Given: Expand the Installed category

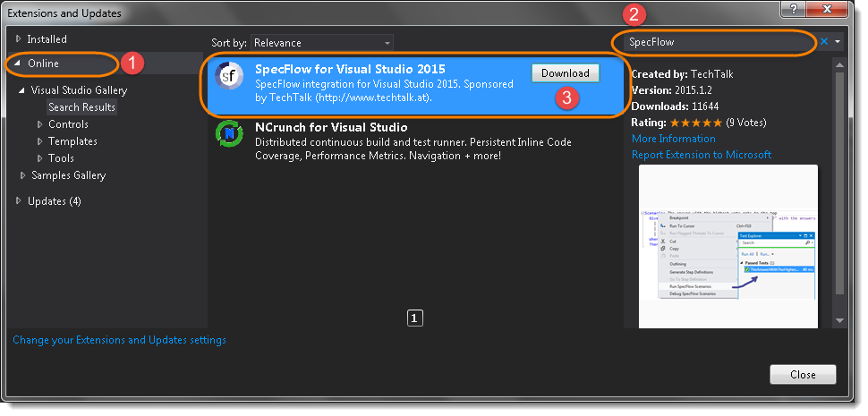Looking at the screenshot, I should click(18, 39).
